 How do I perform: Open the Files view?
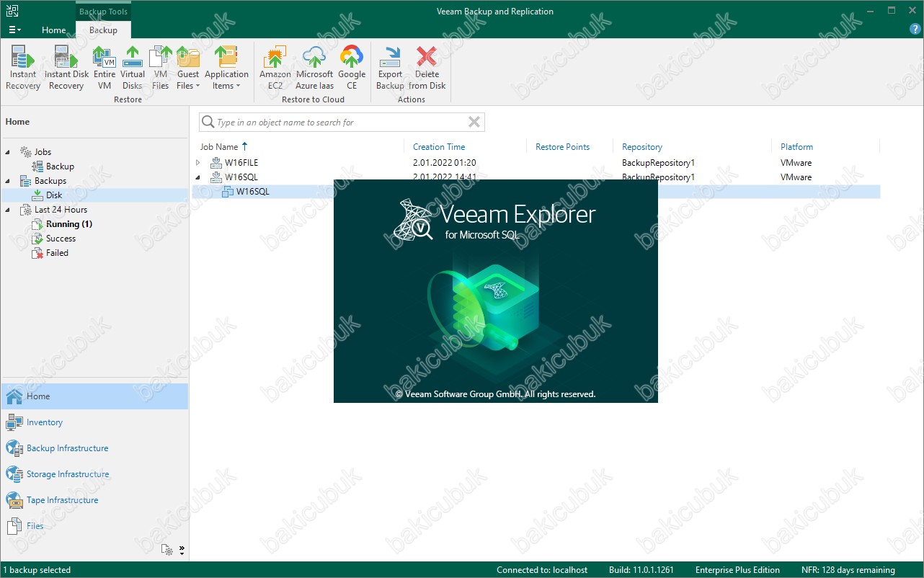click(x=94, y=526)
